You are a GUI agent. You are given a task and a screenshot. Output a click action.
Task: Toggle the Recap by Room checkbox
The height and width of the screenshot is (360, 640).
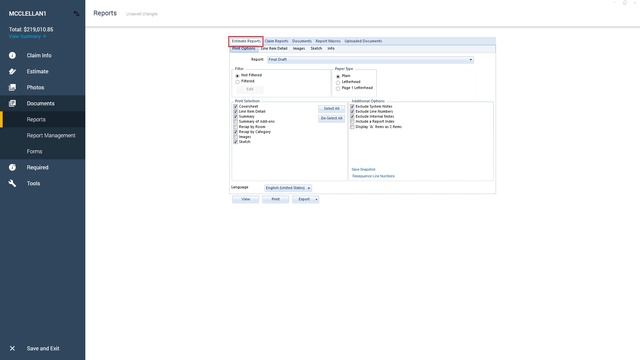pos(236,127)
